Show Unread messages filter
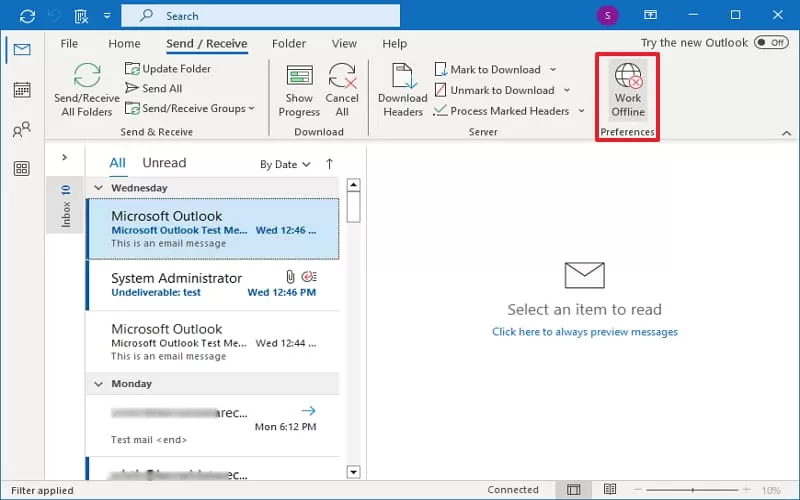The image size is (800, 500). point(164,163)
